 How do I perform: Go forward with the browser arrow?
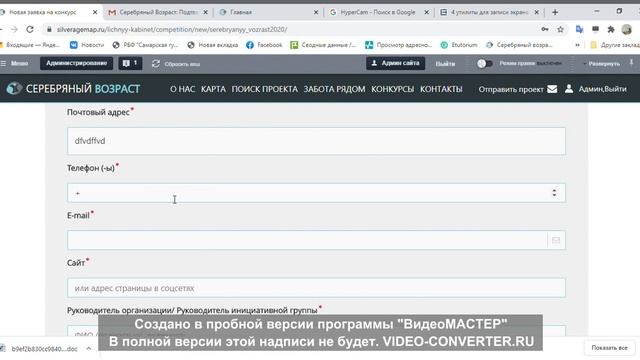click(14, 29)
